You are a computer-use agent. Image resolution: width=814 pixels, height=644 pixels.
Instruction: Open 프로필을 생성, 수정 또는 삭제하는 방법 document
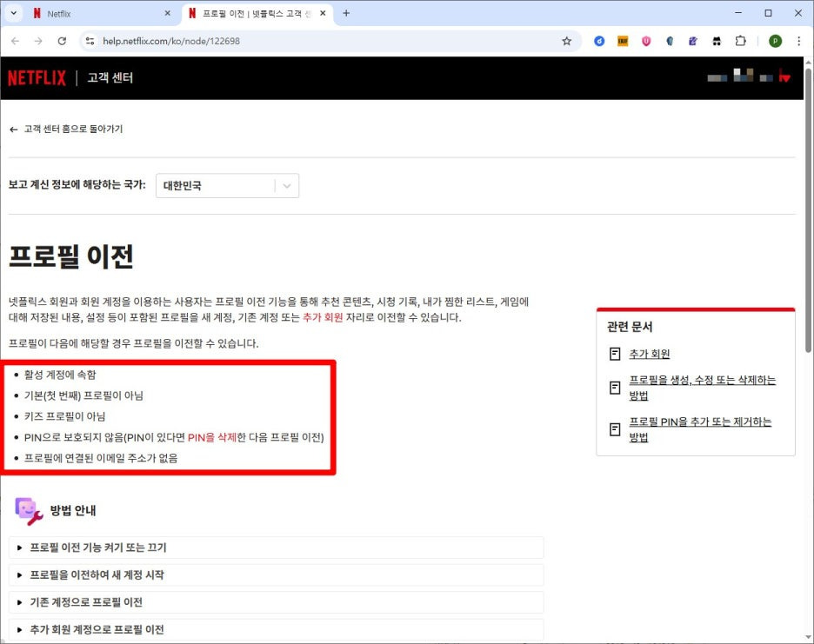[703, 388]
